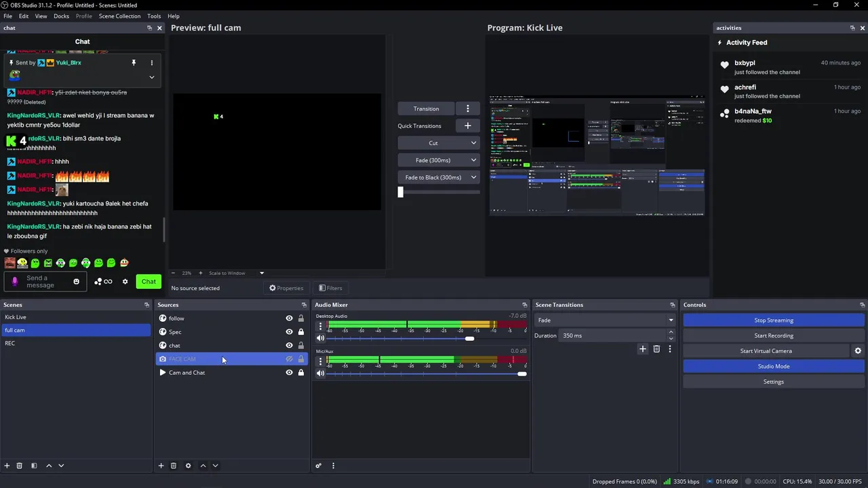Click the pinned message pin icon

click(134, 62)
